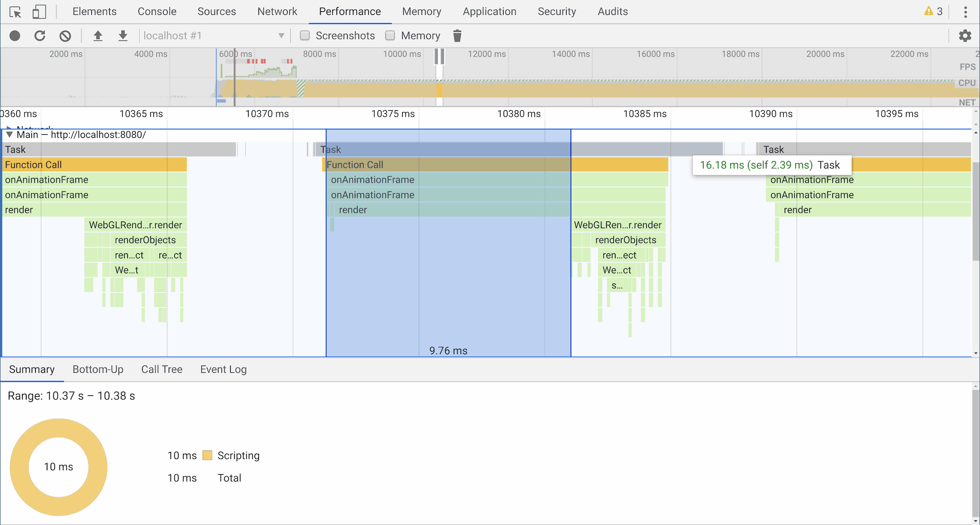Click the Scripting yellow color swatch
980x525 pixels.
tap(207, 455)
